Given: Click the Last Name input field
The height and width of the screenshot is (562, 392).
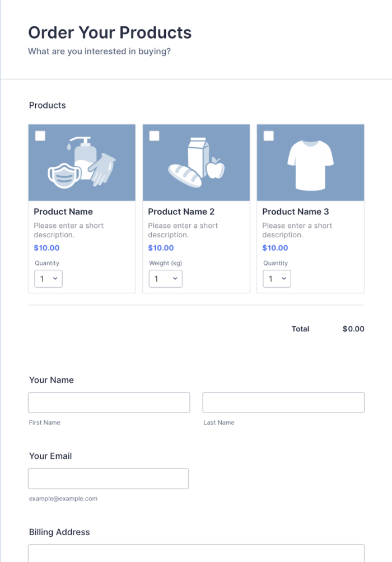Looking at the screenshot, I should (283, 402).
